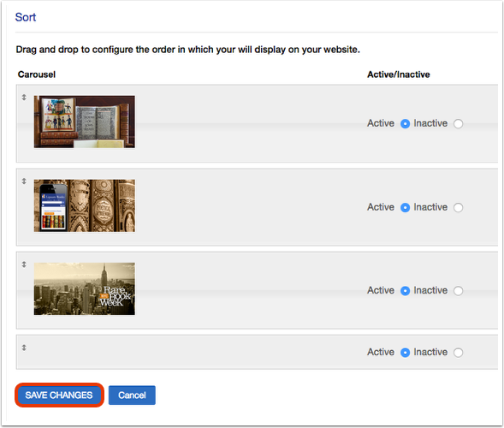Select Active for Rare Book Week slide

(405, 291)
